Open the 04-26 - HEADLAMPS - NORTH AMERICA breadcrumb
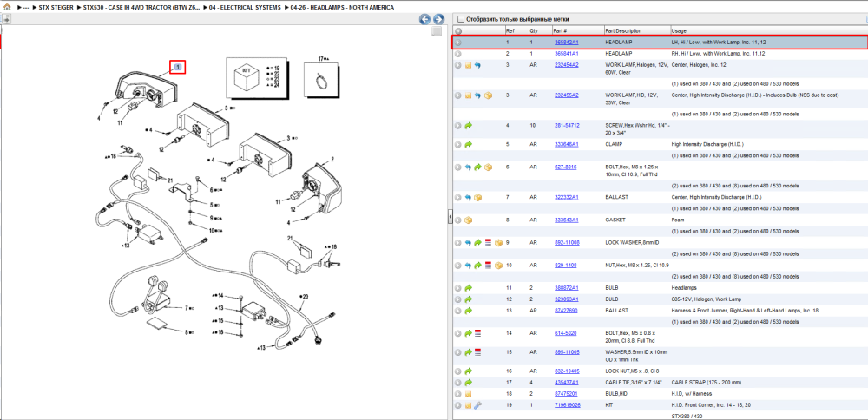The image size is (868, 420). (342, 8)
